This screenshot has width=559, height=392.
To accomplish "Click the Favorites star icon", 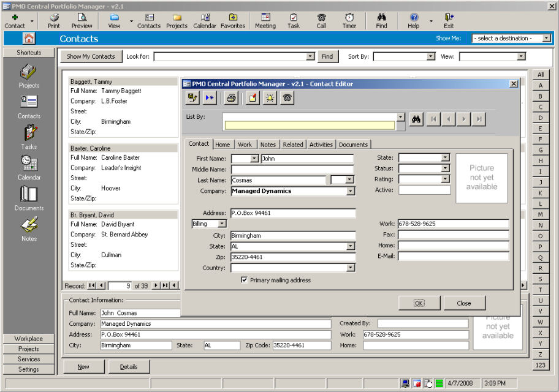I will [x=233, y=21].
